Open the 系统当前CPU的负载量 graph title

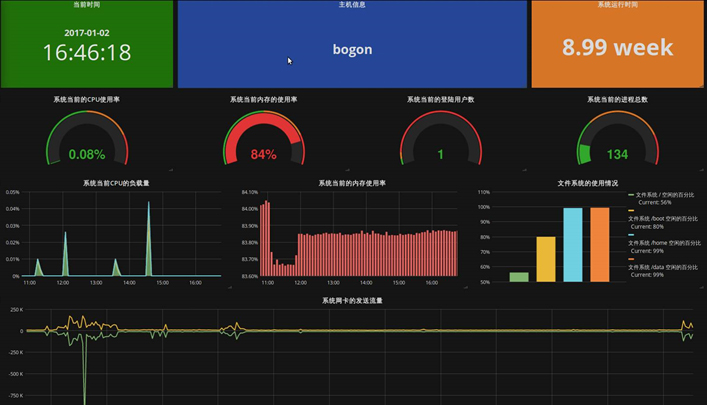coord(116,183)
